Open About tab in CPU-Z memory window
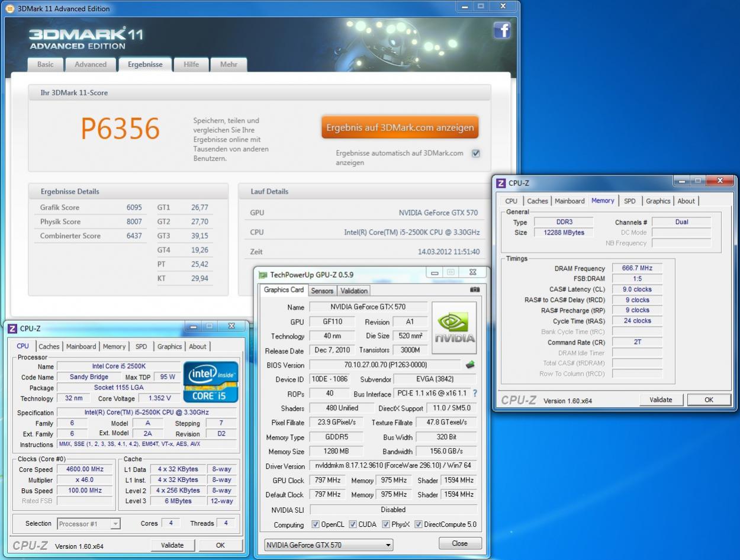740x560 pixels. (686, 201)
